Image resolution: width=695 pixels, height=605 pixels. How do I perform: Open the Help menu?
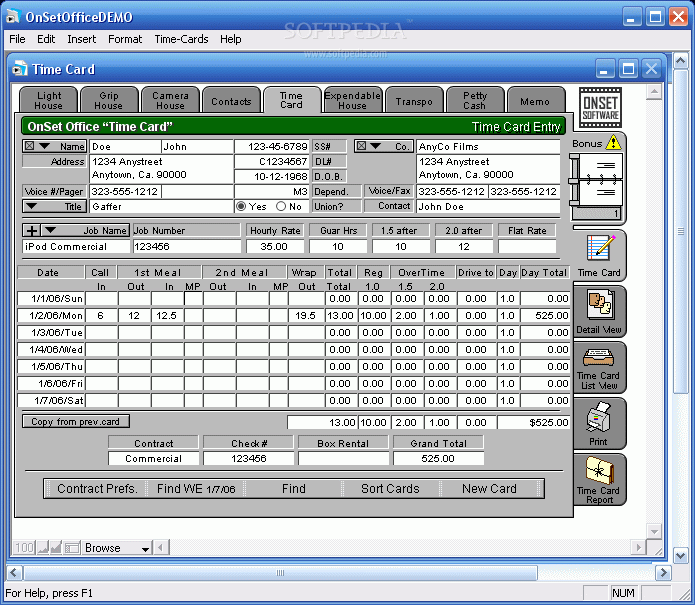[x=230, y=39]
